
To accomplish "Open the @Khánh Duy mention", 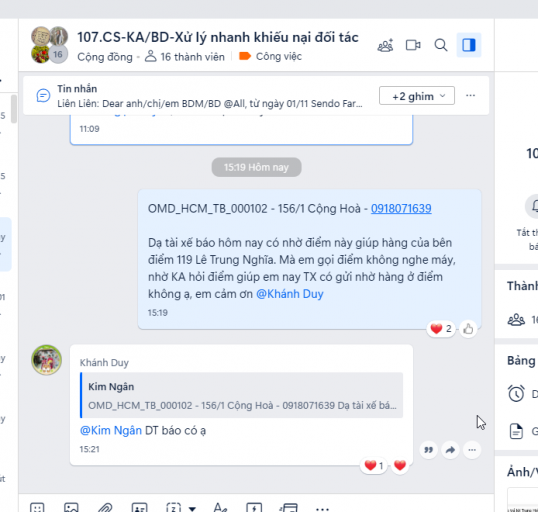I will click(x=290, y=294).
